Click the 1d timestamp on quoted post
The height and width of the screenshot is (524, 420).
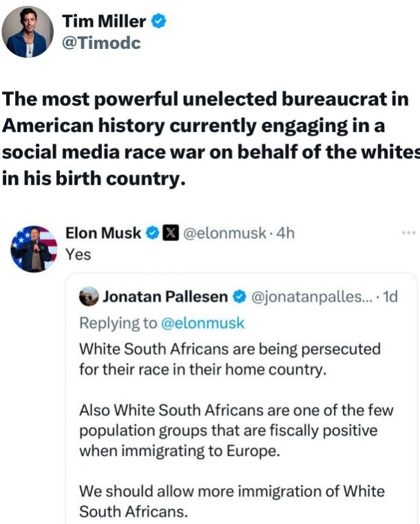point(390,297)
